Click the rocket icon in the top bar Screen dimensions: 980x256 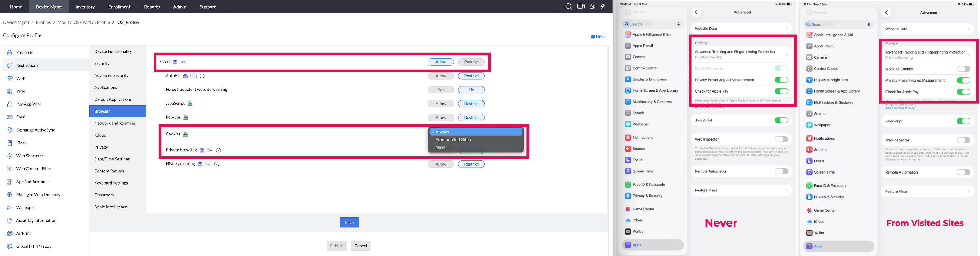coord(592,7)
